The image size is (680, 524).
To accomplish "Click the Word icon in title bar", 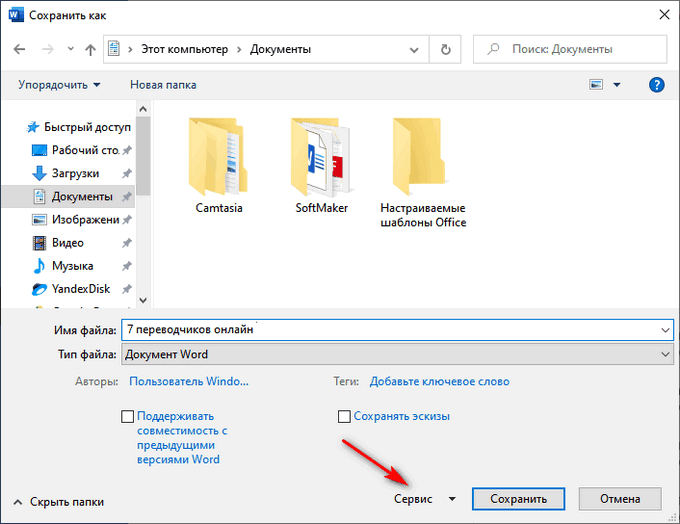I will (15, 15).
